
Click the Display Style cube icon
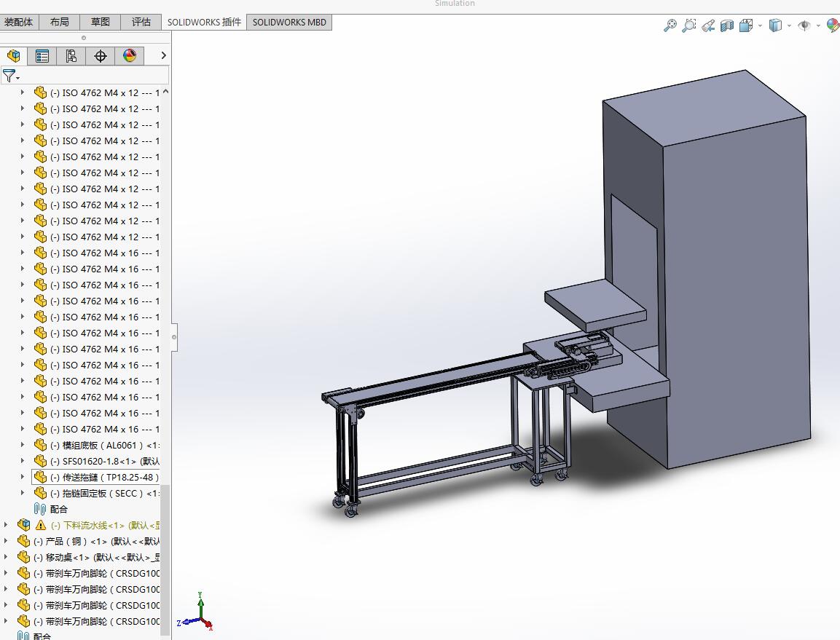pyautogui.click(x=775, y=25)
